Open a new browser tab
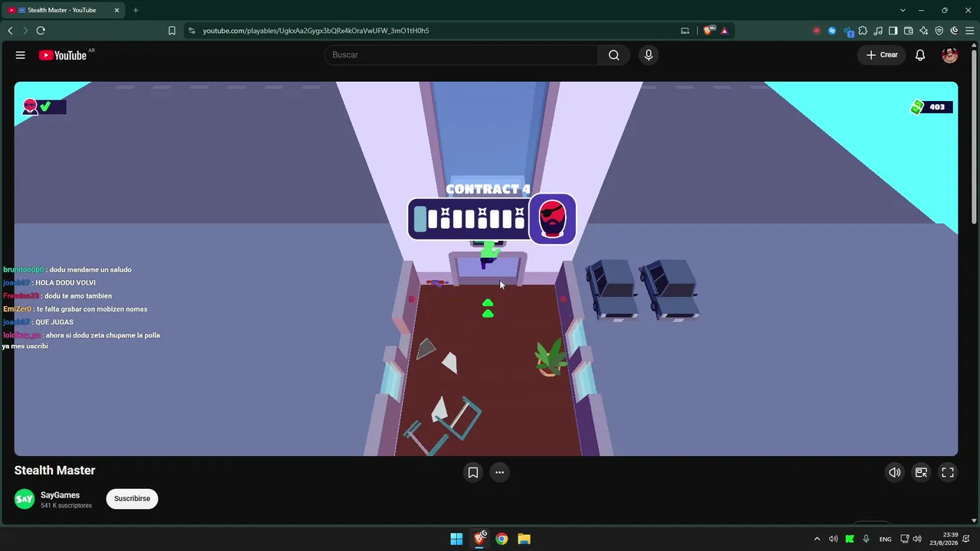Screen dimensions: 980x551 tap(136, 10)
